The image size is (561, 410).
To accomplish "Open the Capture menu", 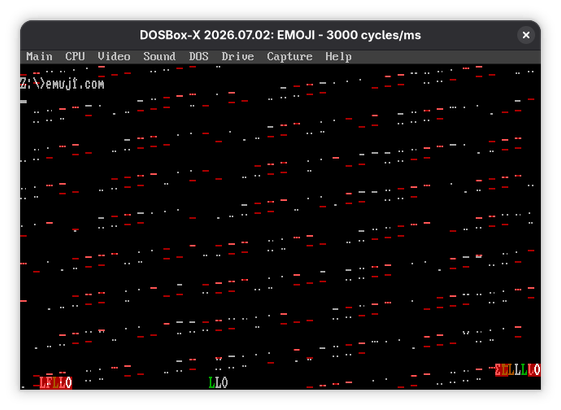I will (289, 57).
